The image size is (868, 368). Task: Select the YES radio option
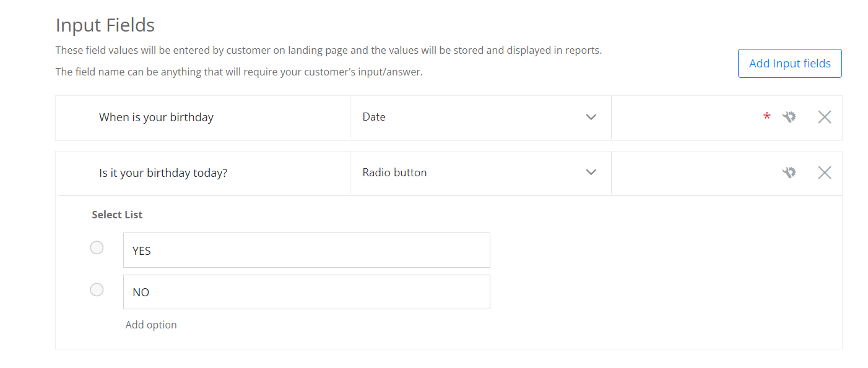pos(97,247)
